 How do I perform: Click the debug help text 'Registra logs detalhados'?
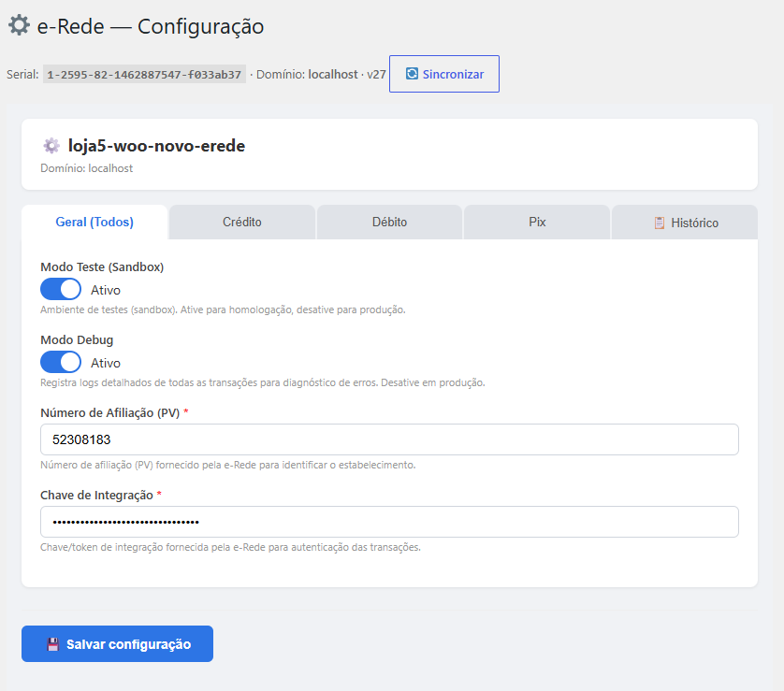[x=263, y=382]
